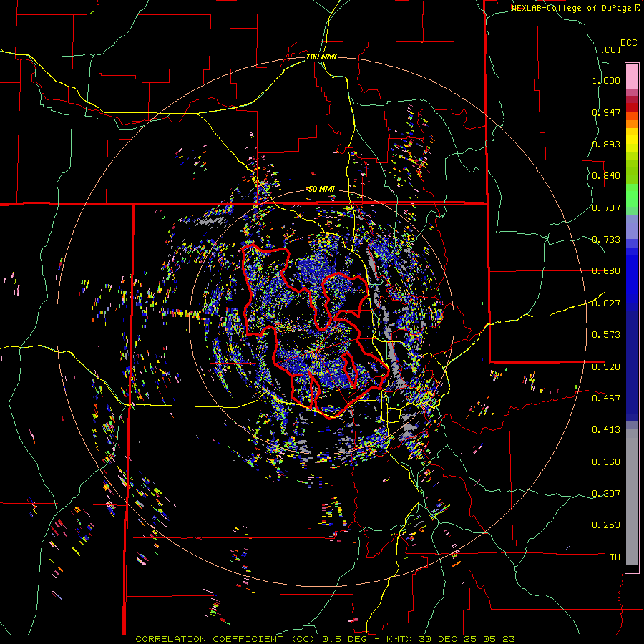Viewport: 644px width, 644px height.
Task: Click the 0.413 legend value
Action: pyautogui.click(x=606, y=430)
